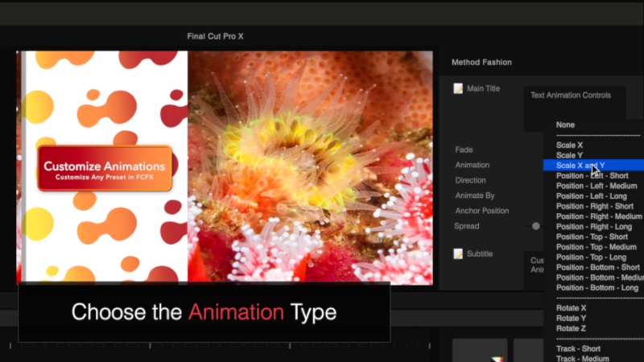Select Position - Right - Medium
Viewport: 644px width, 362px height.
599,216
